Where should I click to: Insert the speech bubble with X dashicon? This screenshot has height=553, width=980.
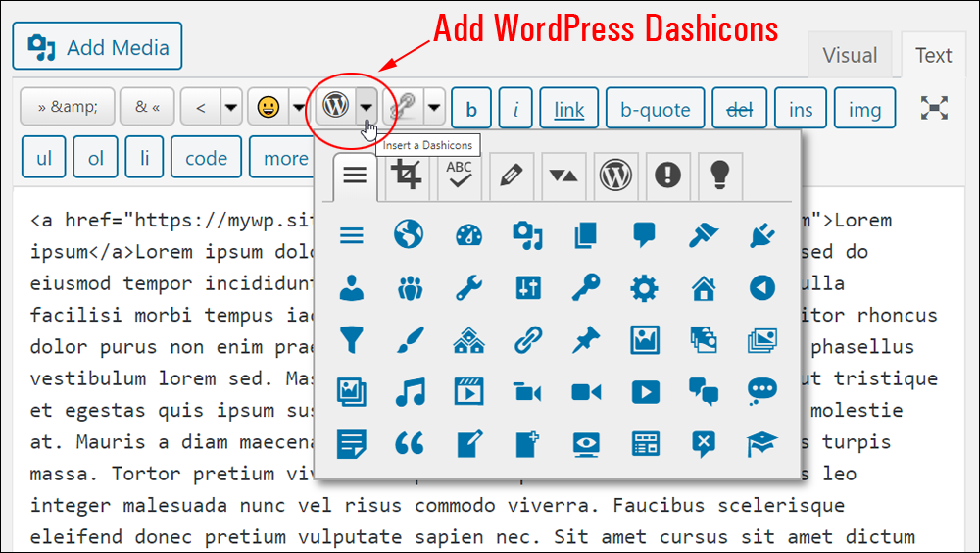[x=704, y=445]
